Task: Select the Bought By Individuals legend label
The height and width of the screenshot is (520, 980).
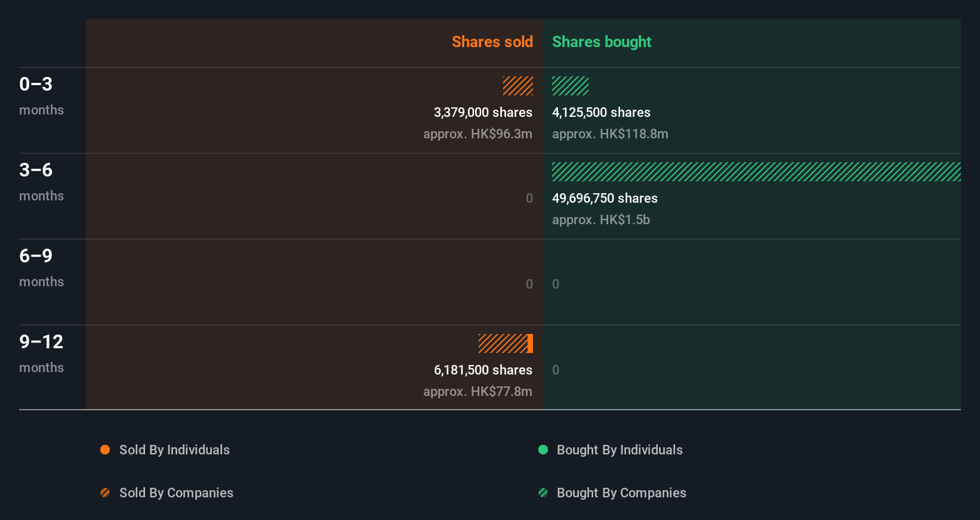Action: [620, 450]
